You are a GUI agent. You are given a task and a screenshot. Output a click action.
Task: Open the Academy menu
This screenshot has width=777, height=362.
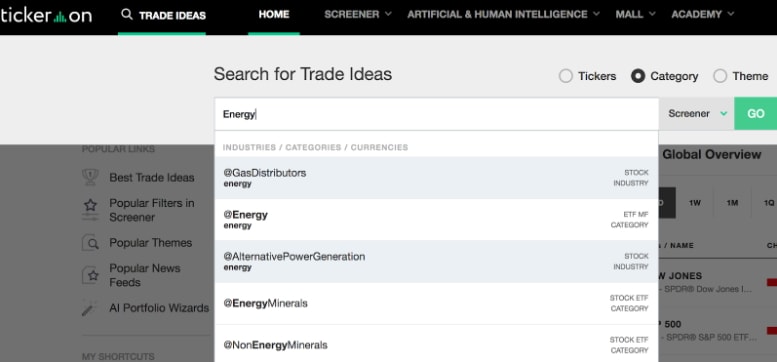[x=703, y=14]
